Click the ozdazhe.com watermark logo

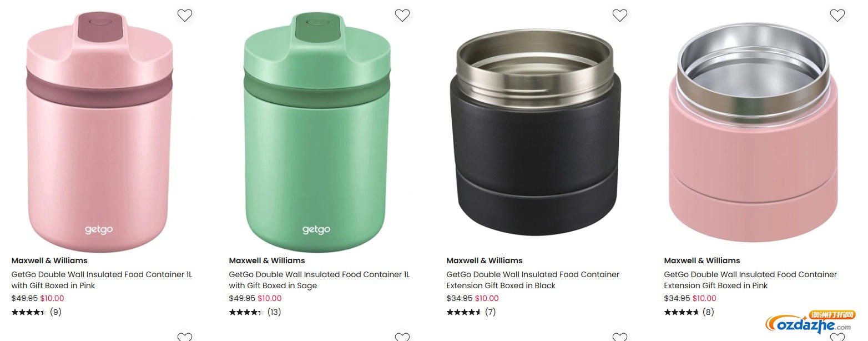tap(810, 323)
